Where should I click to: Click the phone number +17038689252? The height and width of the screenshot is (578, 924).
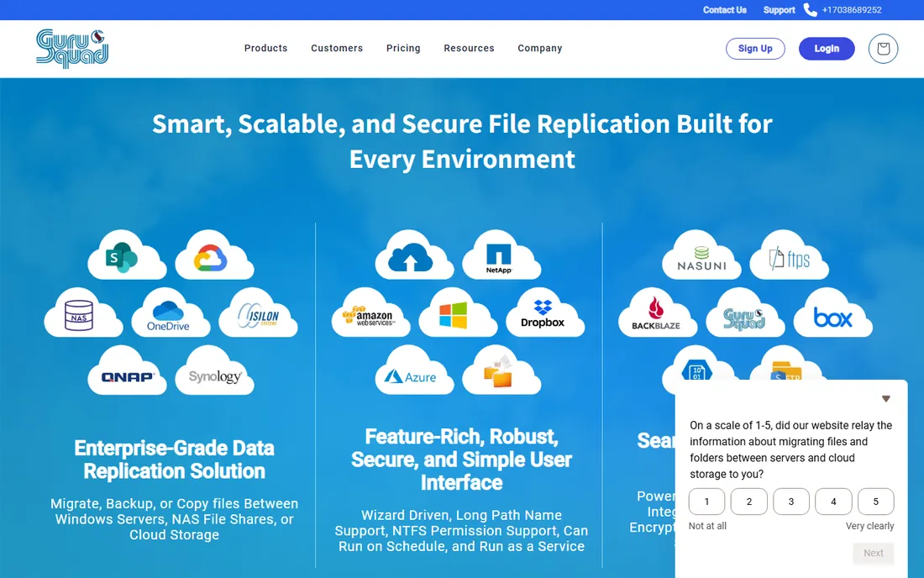[x=852, y=10]
